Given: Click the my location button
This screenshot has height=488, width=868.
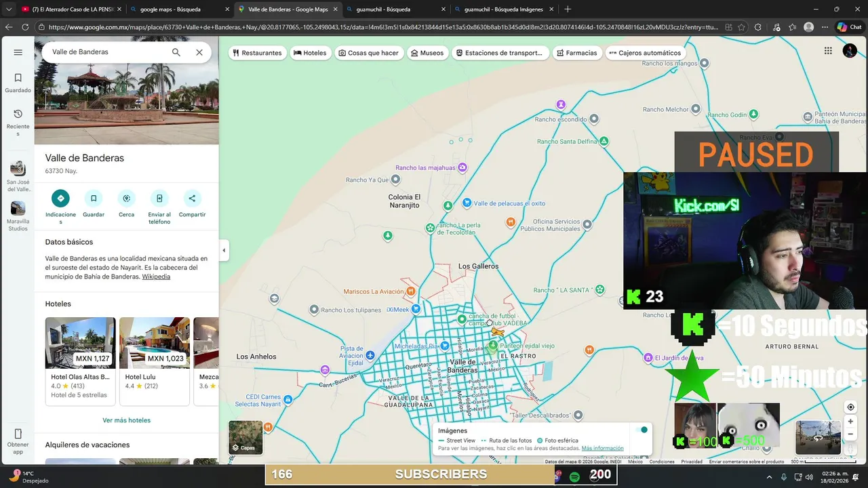Looking at the screenshot, I should pos(850,407).
